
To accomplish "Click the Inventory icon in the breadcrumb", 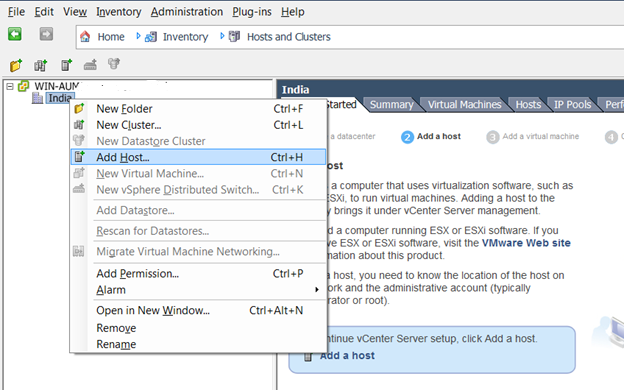I will tap(151, 37).
